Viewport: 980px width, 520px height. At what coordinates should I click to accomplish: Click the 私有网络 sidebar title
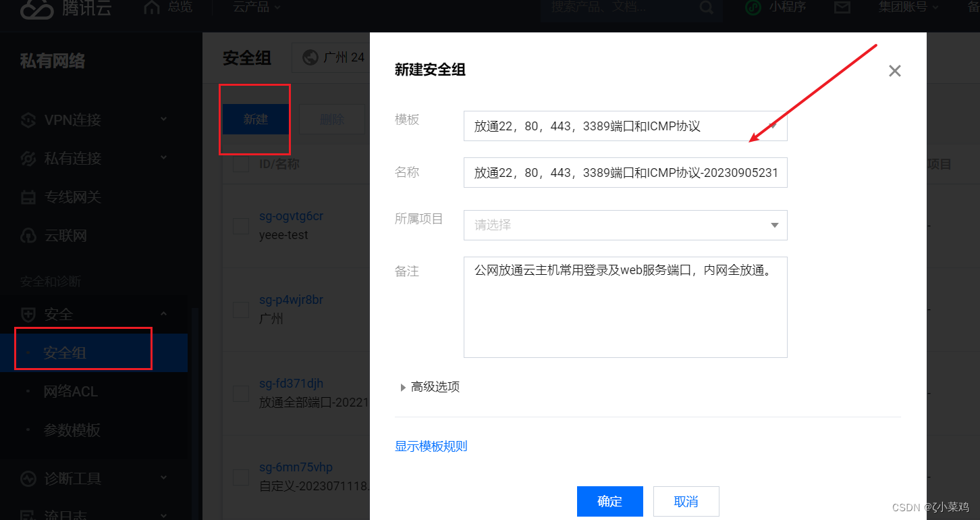(x=53, y=61)
